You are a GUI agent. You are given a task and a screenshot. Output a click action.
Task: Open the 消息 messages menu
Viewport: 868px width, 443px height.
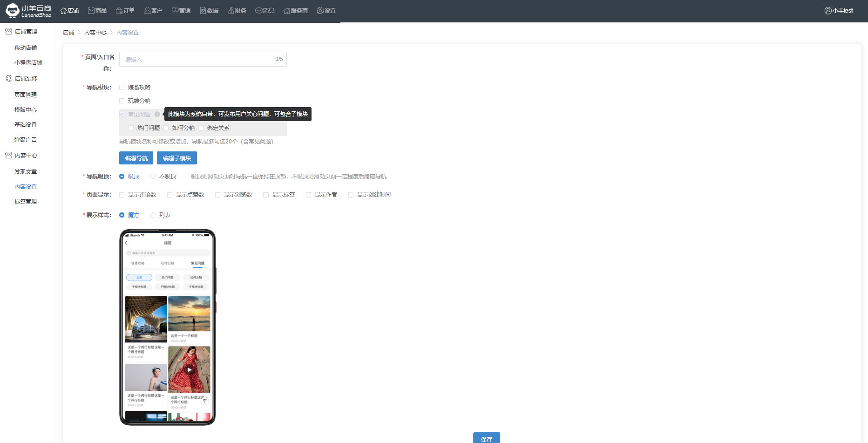click(264, 11)
